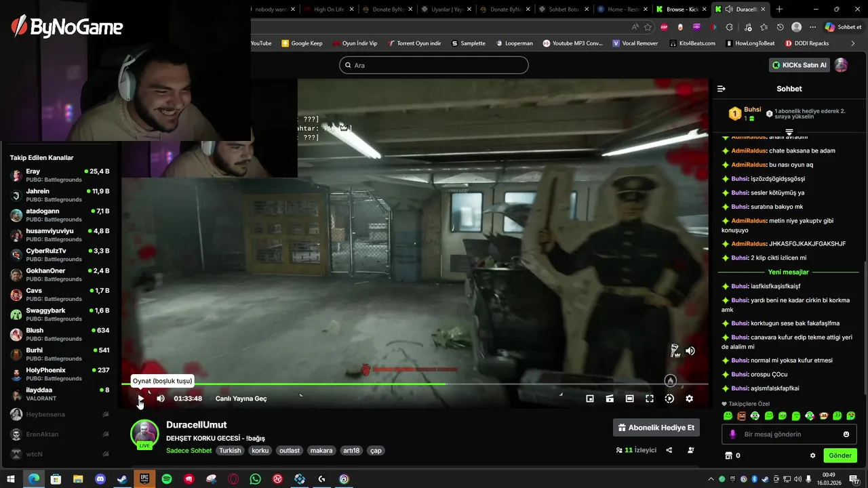Viewport: 868px width, 488px height.
Task: Expand the gift leaderboard handle
Action: click(x=789, y=131)
